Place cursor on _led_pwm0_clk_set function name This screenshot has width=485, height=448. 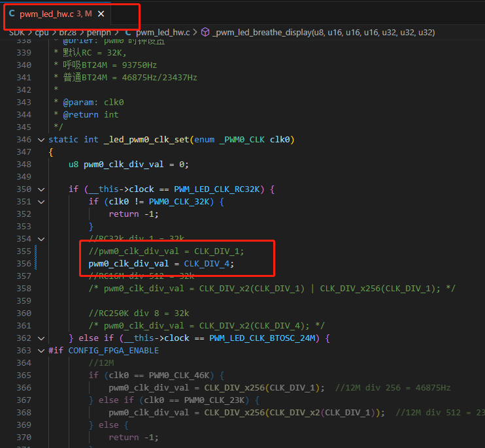click(x=146, y=140)
